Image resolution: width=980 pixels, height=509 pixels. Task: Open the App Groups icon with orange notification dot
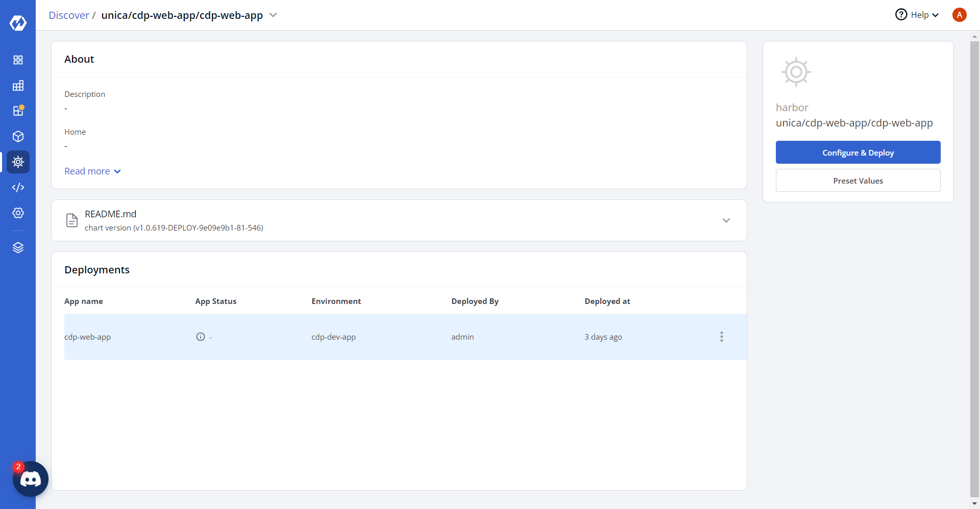point(18,111)
